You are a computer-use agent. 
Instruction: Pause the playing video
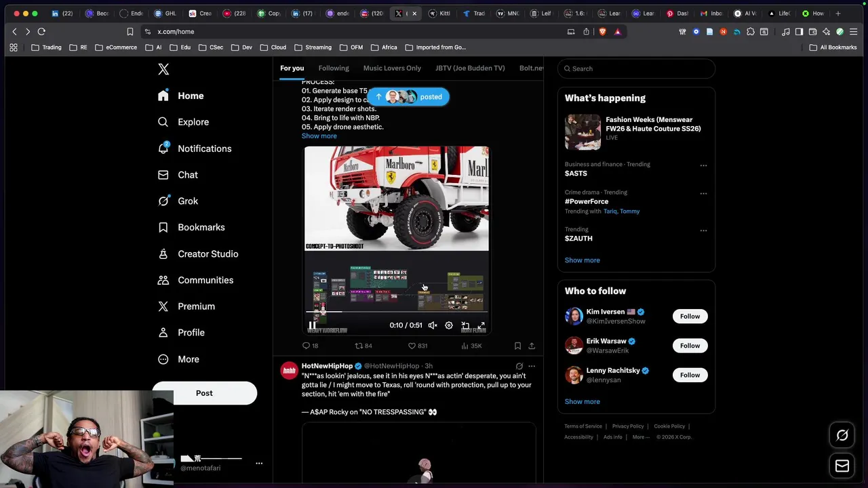click(x=312, y=326)
